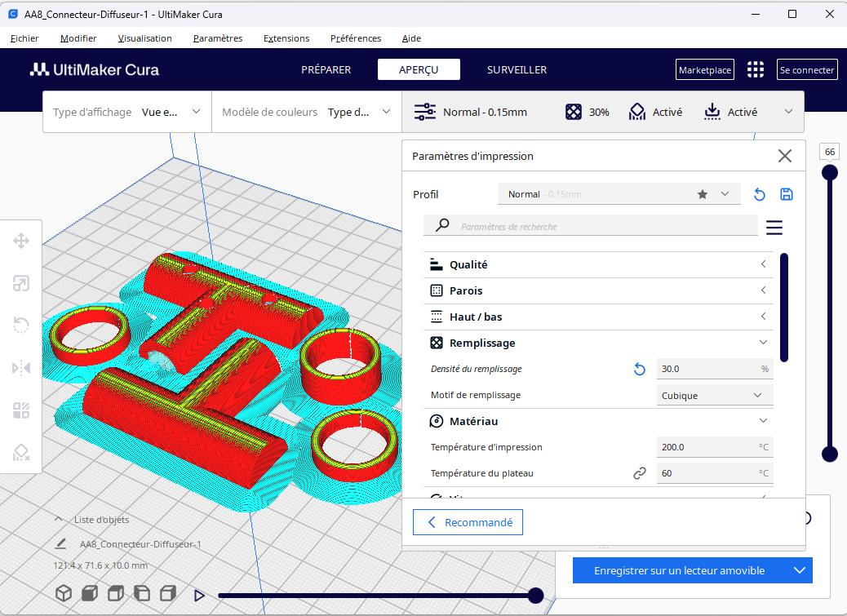Click Enregistrer sur un lecteur amovible
Image resolution: width=847 pixels, height=616 pixels.
(x=679, y=570)
